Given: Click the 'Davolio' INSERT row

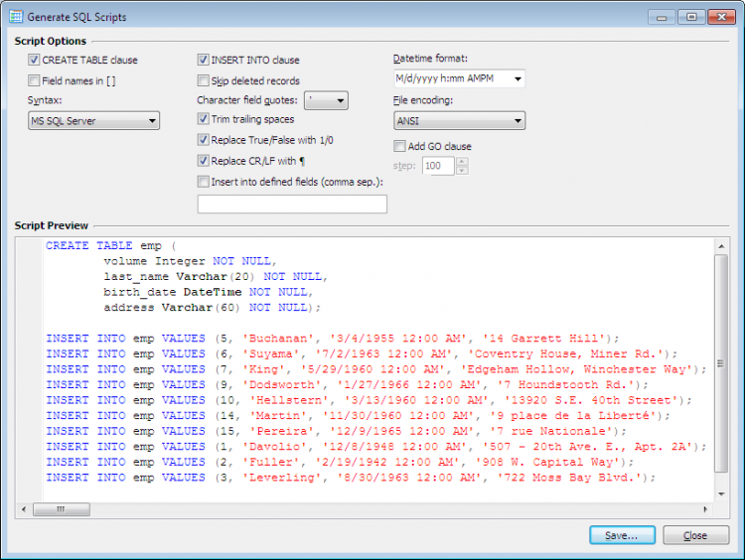Looking at the screenshot, I should coord(376,447).
